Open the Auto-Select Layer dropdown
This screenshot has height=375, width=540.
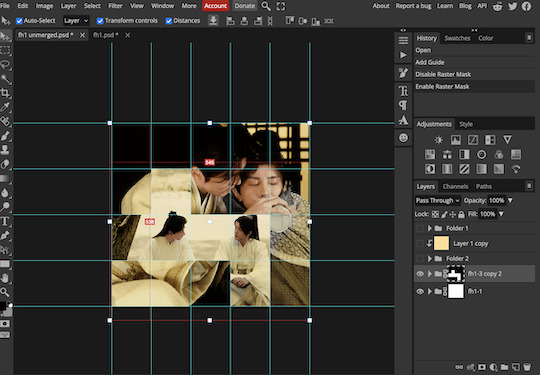pyautogui.click(x=76, y=21)
